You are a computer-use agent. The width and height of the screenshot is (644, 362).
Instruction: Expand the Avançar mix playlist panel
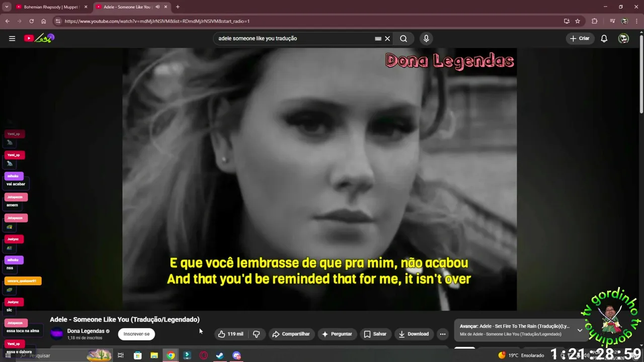pos(580,330)
